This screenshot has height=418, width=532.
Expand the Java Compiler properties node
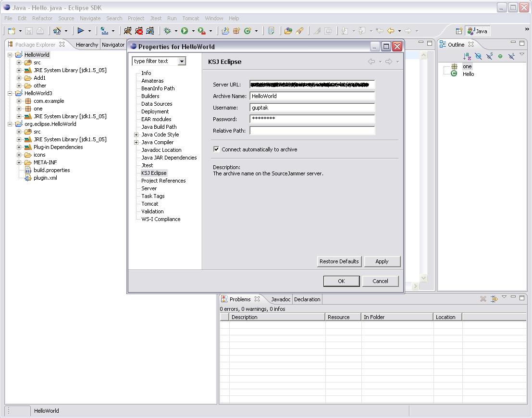(136, 143)
